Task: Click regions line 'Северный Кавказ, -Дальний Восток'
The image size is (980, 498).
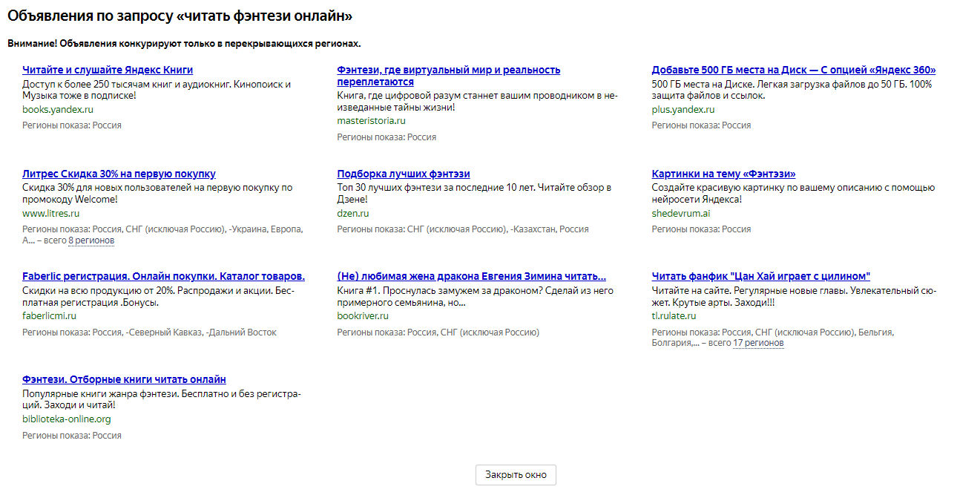Action: (x=149, y=332)
